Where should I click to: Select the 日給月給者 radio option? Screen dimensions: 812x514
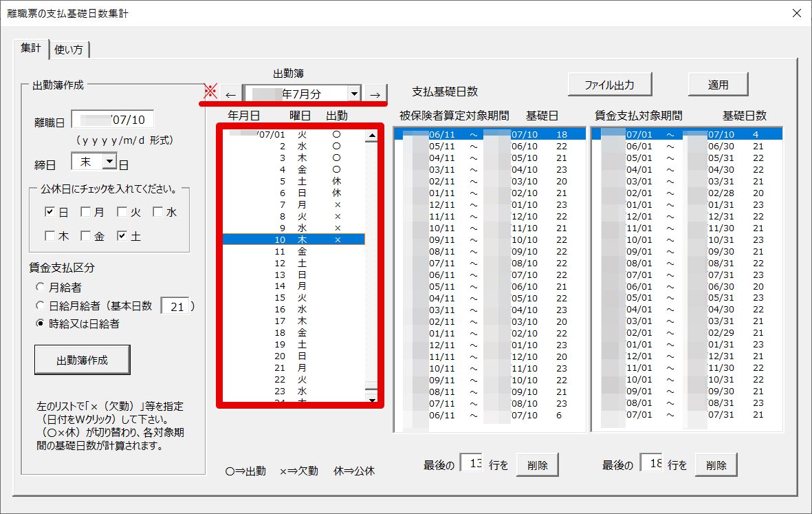click(40, 306)
